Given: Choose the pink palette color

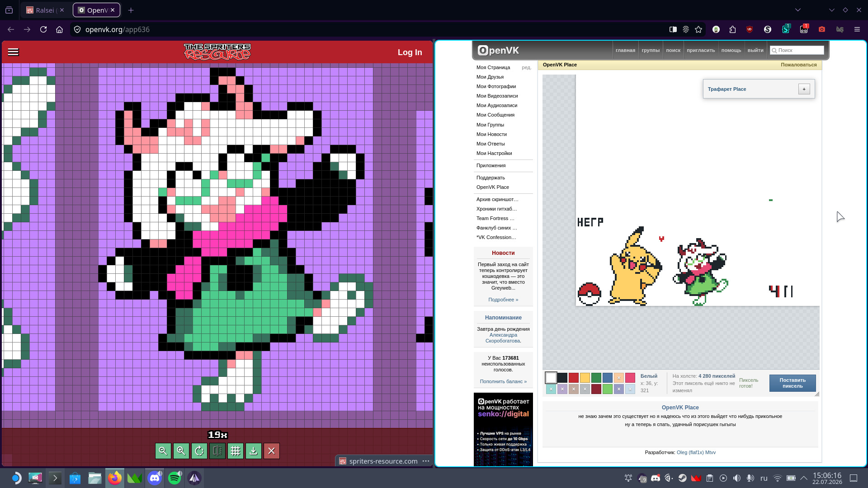Looking at the screenshot, I should 630,378.
